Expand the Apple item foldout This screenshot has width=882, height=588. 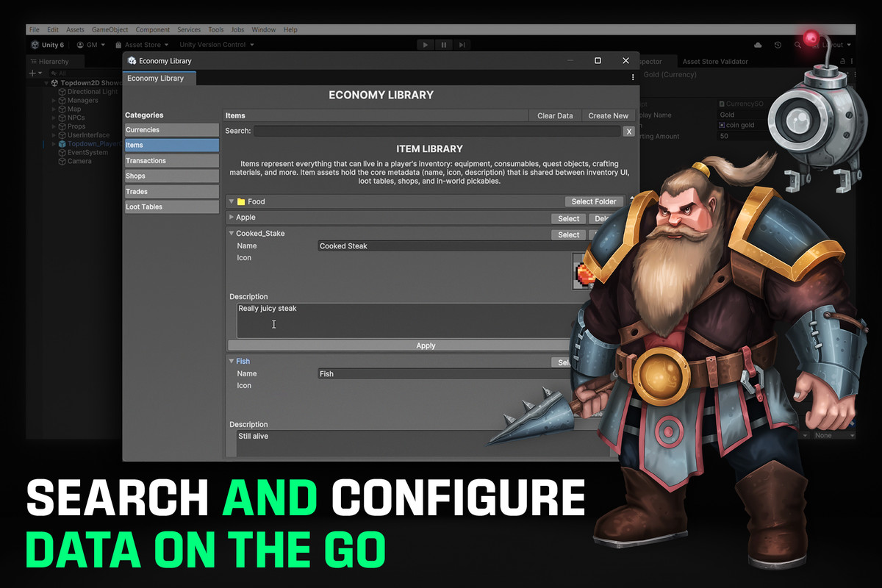[232, 218]
